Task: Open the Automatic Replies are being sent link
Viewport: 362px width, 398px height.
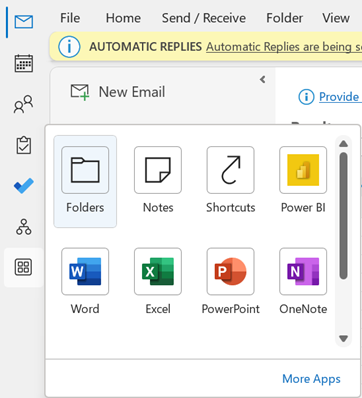Action: click(x=284, y=47)
